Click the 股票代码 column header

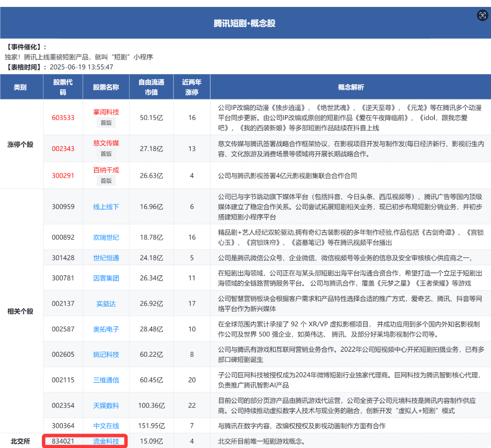click(x=63, y=87)
